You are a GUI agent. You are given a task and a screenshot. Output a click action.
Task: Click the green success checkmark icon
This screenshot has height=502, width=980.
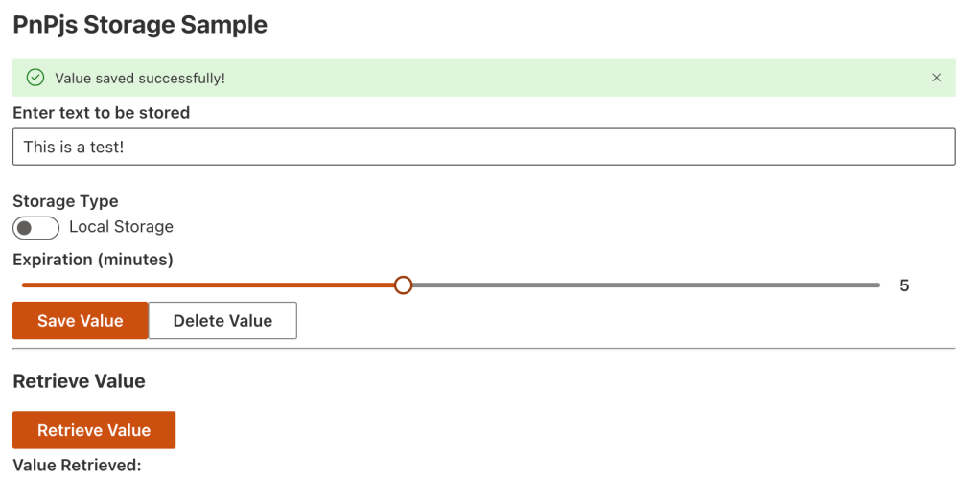pyautogui.click(x=35, y=78)
